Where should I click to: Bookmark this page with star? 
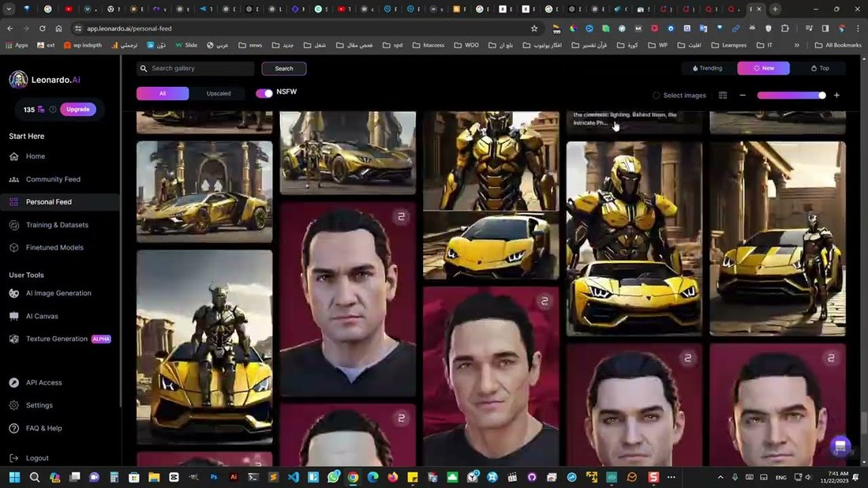click(x=534, y=28)
